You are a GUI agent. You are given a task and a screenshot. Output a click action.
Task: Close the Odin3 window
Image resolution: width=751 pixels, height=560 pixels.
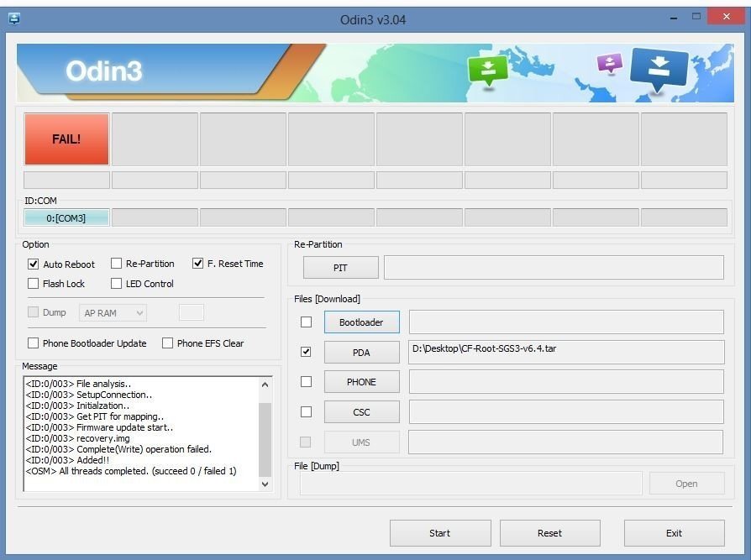(x=726, y=16)
